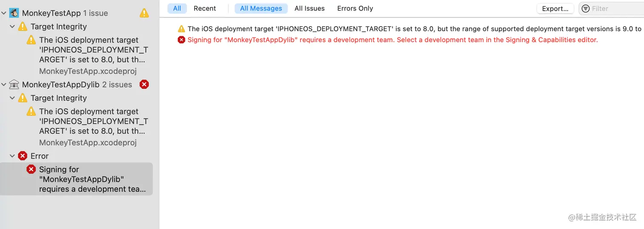Collapse the MonkeyTestApp 1 issue group
This screenshot has height=229, width=644.
click(4, 13)
